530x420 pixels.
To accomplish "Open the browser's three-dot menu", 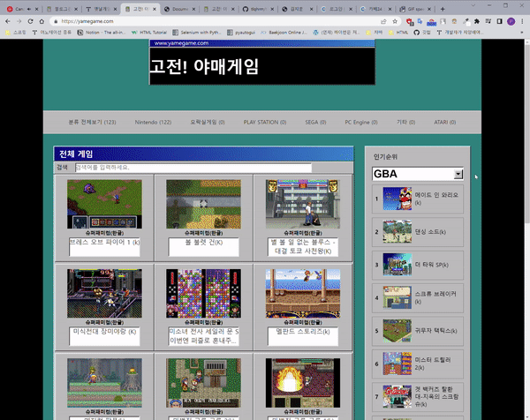I will pos(524,19).
